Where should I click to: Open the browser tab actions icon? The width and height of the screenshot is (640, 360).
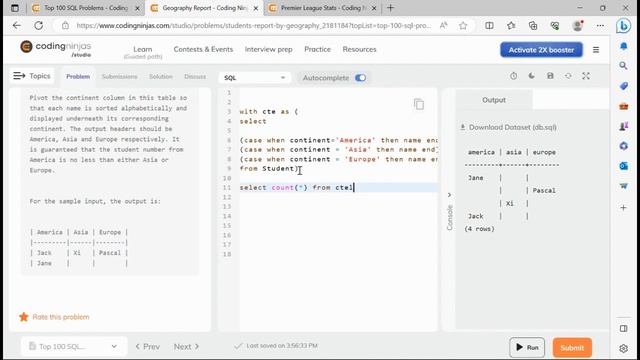tap(15, 8)
